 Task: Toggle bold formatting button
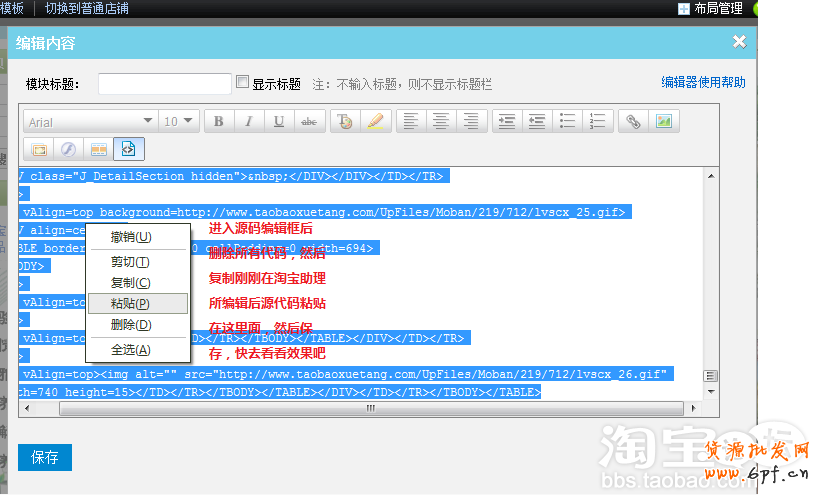219,121
